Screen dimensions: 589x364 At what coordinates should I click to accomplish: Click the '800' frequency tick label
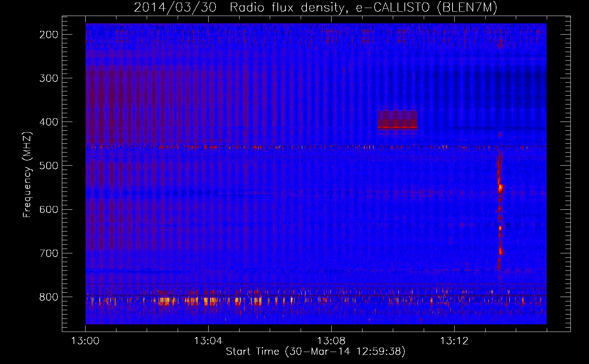coord(49,297)
